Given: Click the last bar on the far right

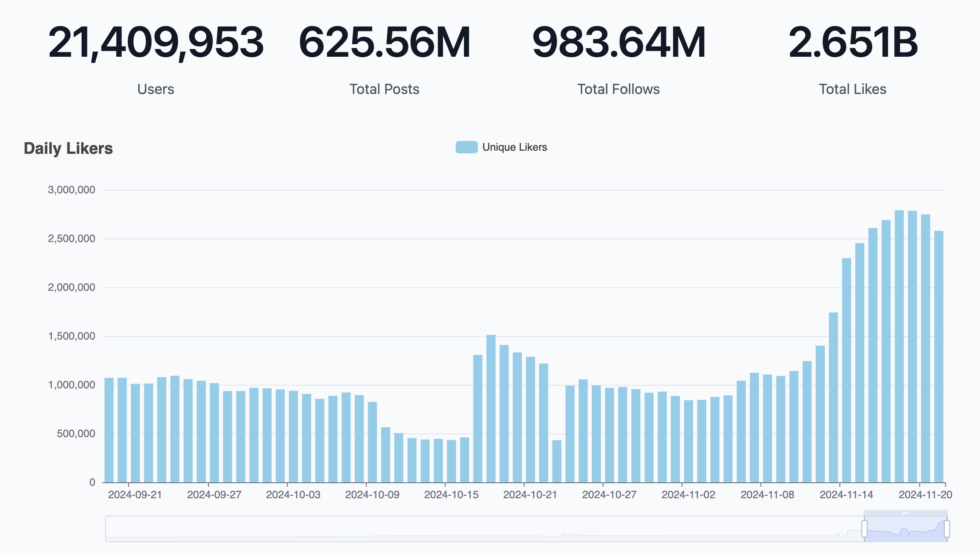Looking at the screenshot, I should 939,356.
